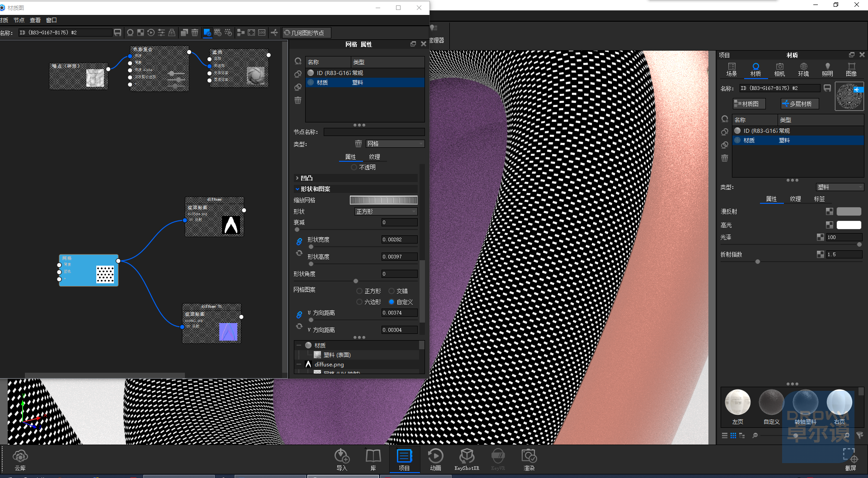Viewport: 868px width, 478px height.
Task: Click trash icon beside project panel material list
Action: pyautogui.click(x=725, y=158)
